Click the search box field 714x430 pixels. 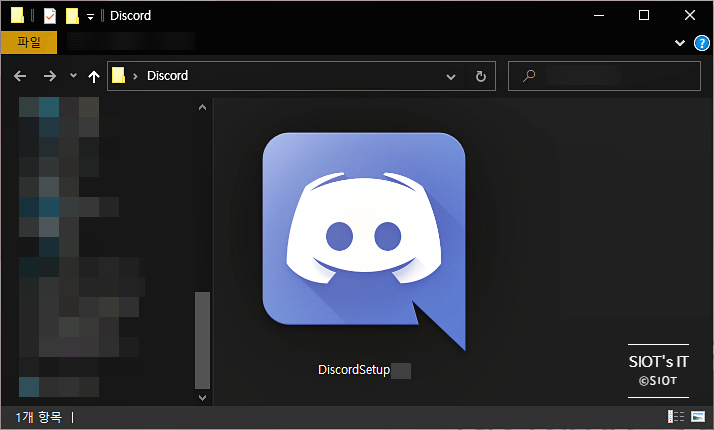pos(604,76)
